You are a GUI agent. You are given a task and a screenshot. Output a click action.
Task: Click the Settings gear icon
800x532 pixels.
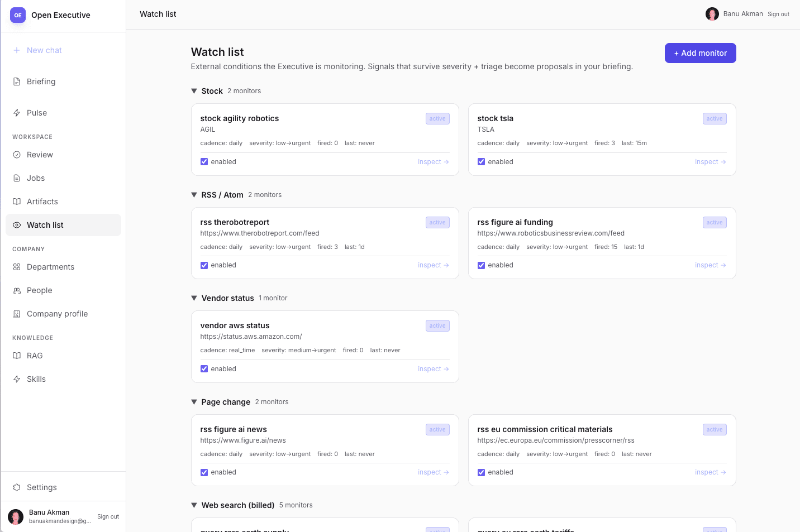17,487
